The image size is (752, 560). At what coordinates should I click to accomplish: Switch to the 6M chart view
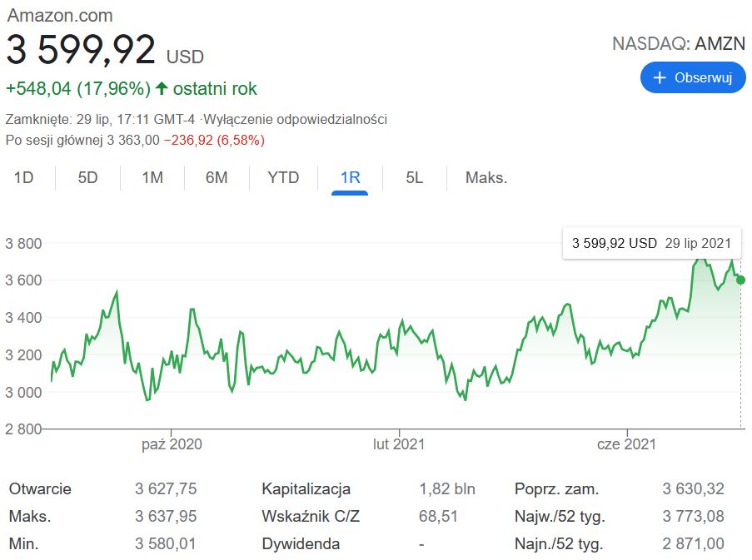click(x=217, y=177)
